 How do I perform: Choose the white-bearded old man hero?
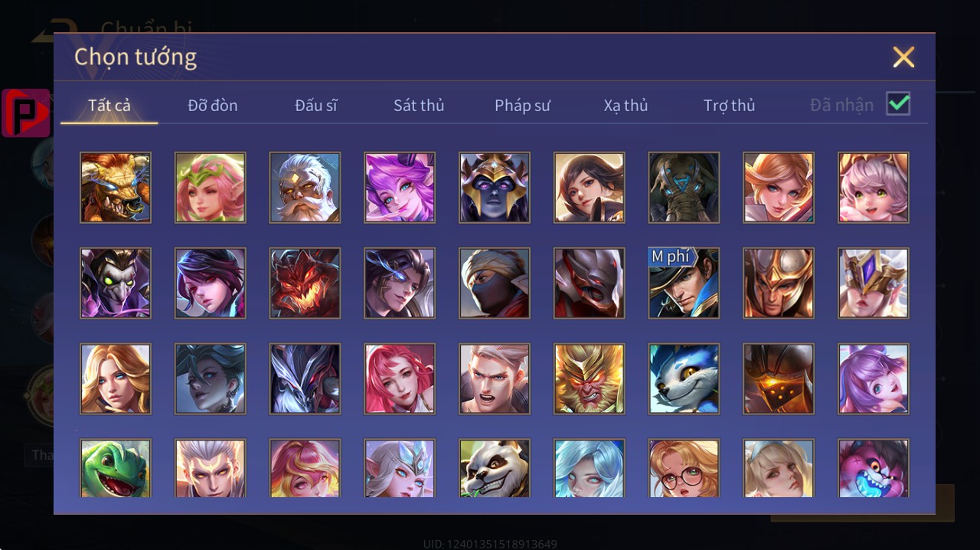[x=305, y=188]
